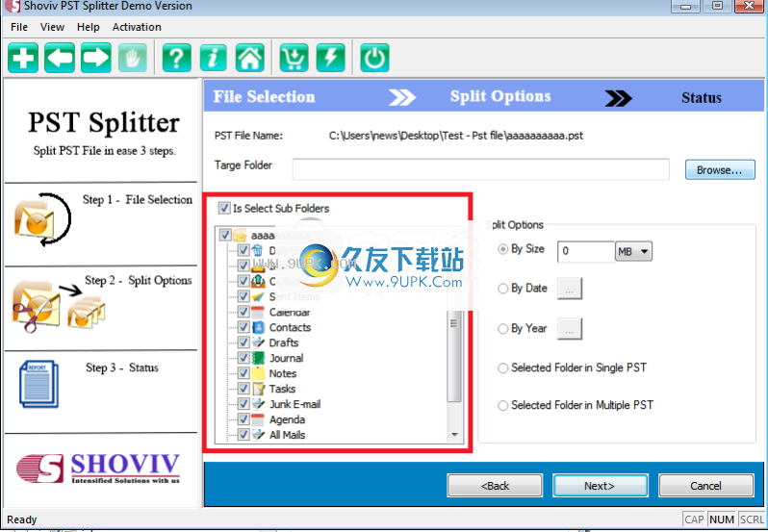768x532 pixels.
Task: Uncheck the Notes folder checkbox
Action: tap(243, 373)
